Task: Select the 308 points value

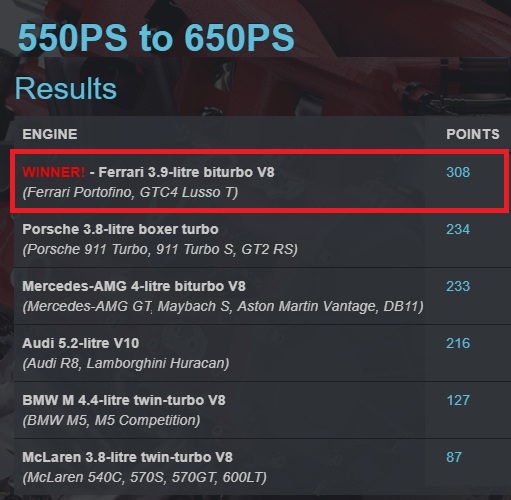Action: click(458, 172)
